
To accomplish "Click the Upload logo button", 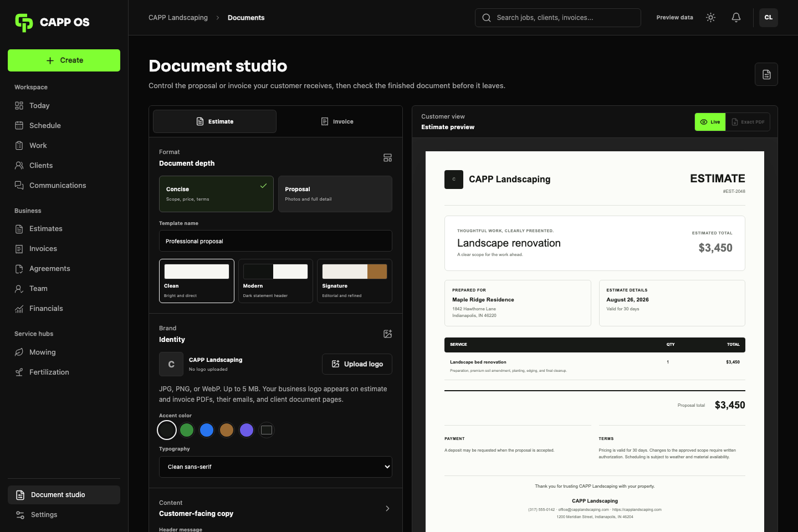I will point(357,364).
